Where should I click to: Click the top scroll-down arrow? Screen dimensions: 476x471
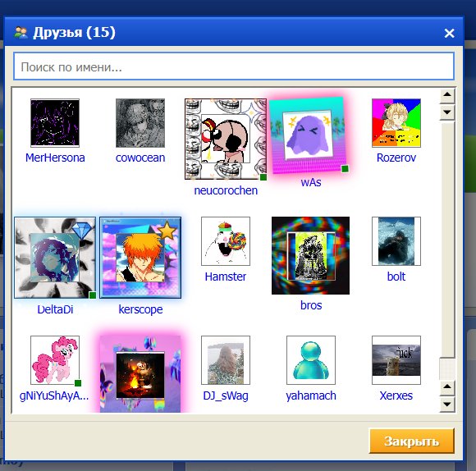446,112
